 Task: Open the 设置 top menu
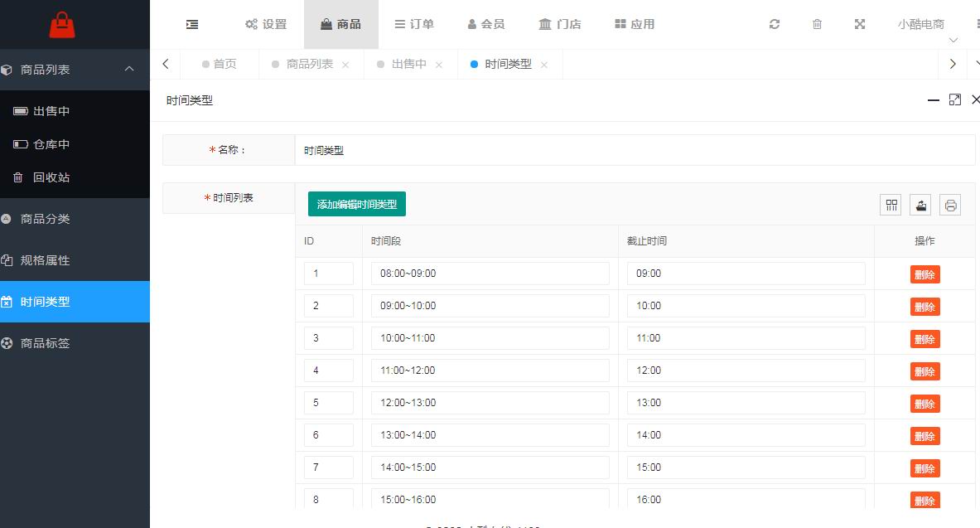pos(266,24)
